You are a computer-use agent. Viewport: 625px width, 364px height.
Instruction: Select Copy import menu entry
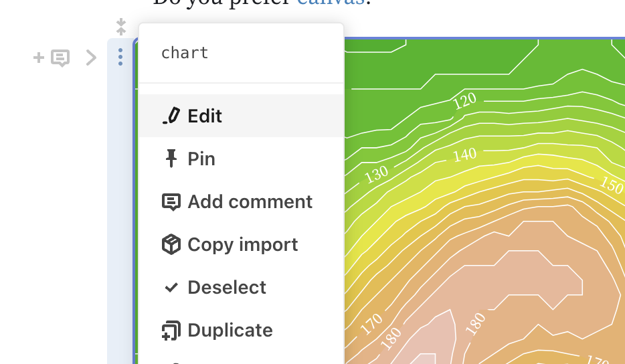point(241,244)
